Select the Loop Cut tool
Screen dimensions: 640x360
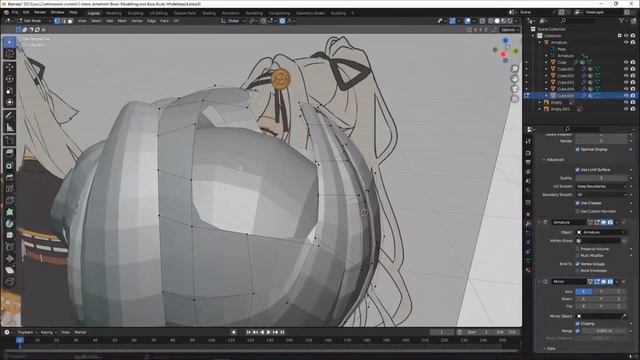click(x=9, y=189)
